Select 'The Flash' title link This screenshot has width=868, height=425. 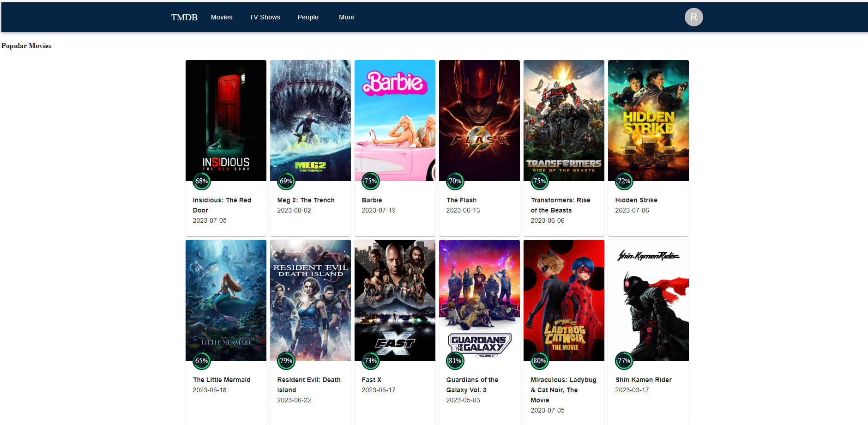point(461,200)
